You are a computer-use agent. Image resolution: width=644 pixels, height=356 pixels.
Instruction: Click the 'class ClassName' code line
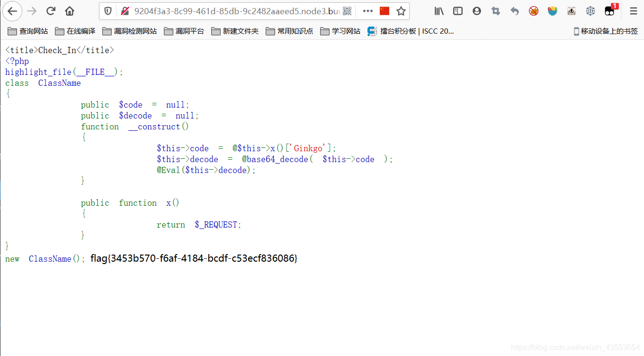pos(43,83)
